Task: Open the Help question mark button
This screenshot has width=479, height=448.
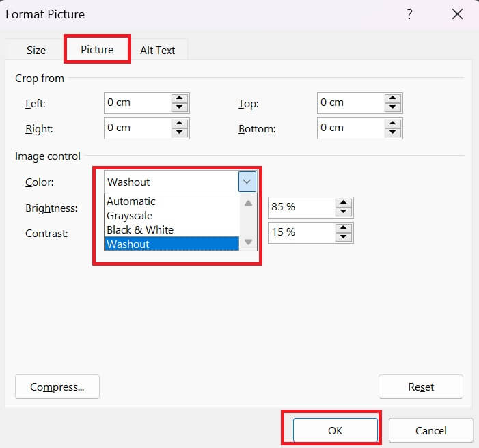Action: [409, 14]
